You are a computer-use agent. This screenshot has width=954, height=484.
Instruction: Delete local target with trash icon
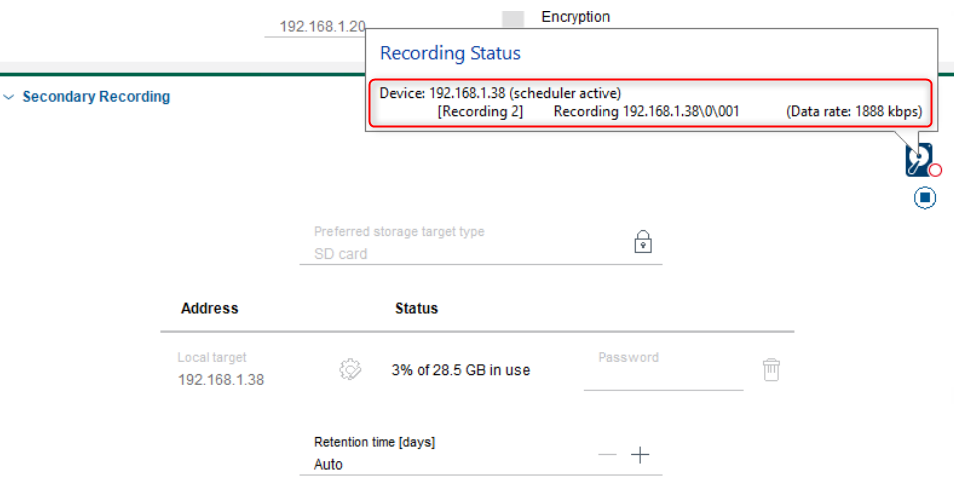[771, 370]
